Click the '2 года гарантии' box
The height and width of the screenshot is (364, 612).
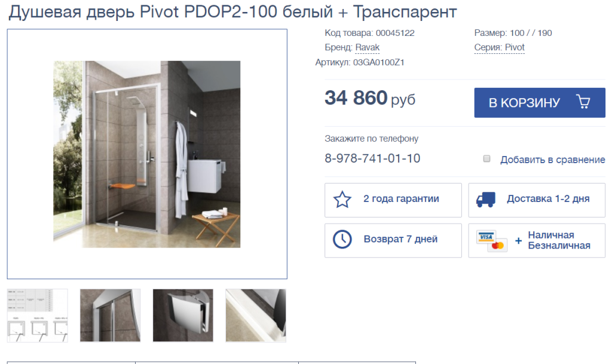393,200
